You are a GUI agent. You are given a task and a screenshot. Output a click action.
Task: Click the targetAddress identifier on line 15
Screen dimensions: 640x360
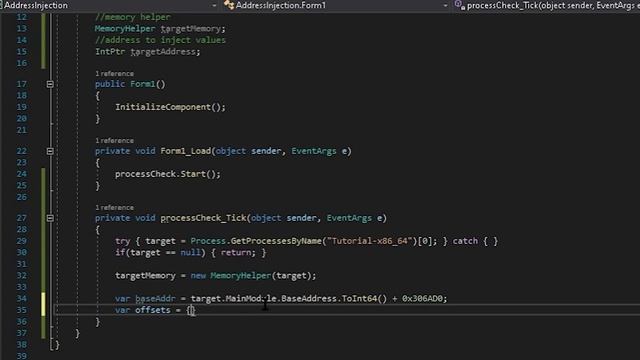[x=163, y=51]
